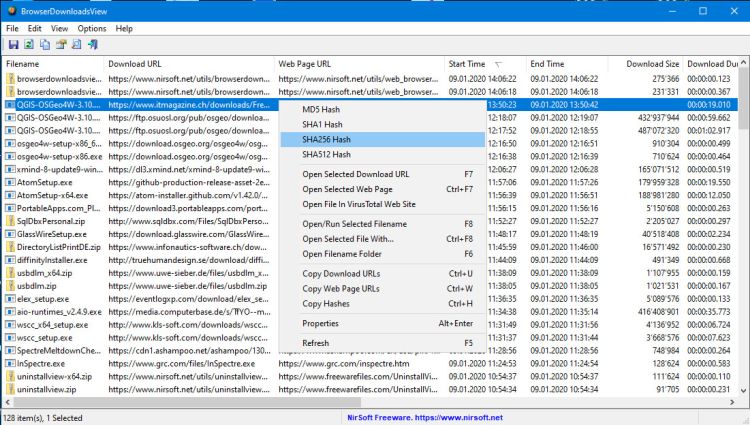
Task: Click the Refresh toolbar icon
Action: click(x=29, y=44)
